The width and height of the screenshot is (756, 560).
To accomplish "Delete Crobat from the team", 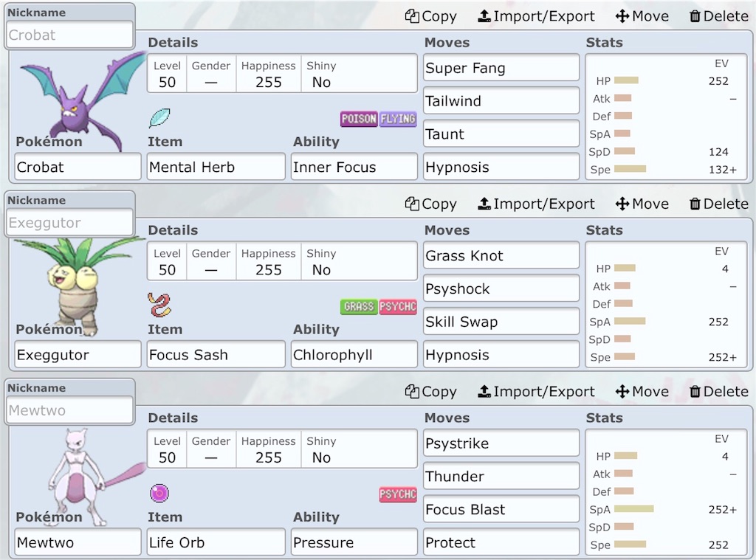I will (x=718, y=16).
